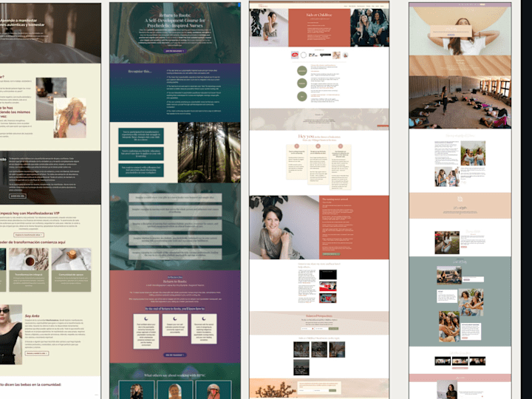Click the moon icon on the third outcome card
This screenshot has height=399, width=532.
coord(204,318)
